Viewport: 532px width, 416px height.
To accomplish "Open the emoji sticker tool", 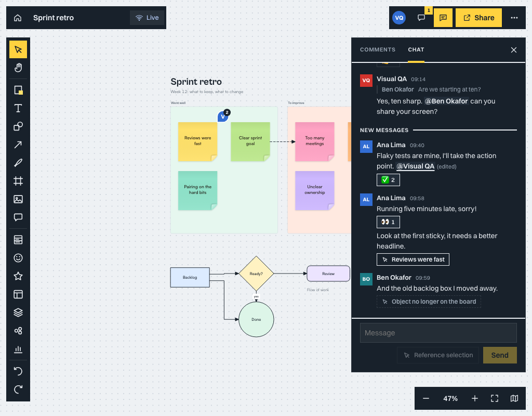I will click(x=18, y=258).
